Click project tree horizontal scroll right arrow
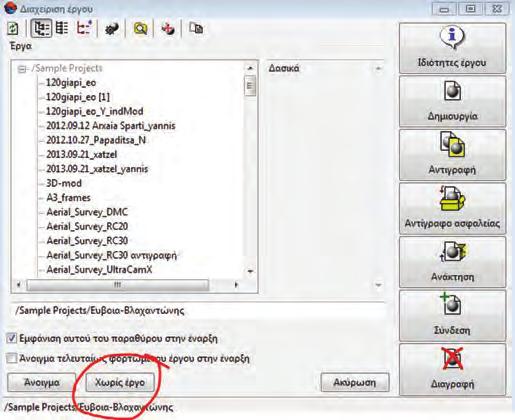Image resolution: width=515 pixels, height=420 pixels. (236, 285)
